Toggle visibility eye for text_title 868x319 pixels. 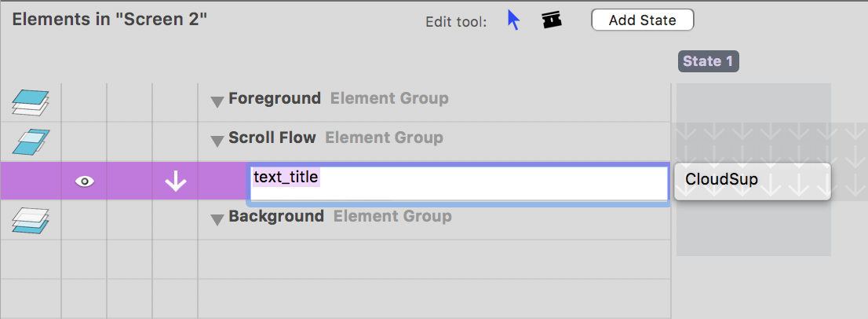tap(84, 181)
